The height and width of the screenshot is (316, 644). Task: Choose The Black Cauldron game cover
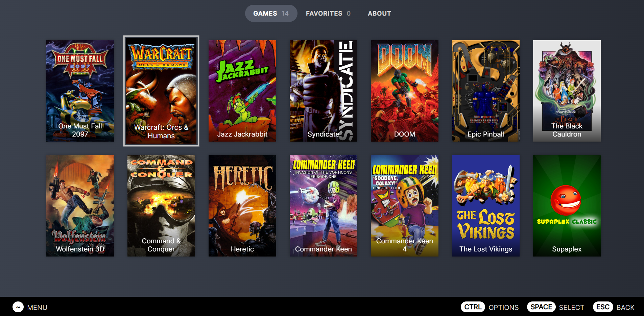click(567, 91)
